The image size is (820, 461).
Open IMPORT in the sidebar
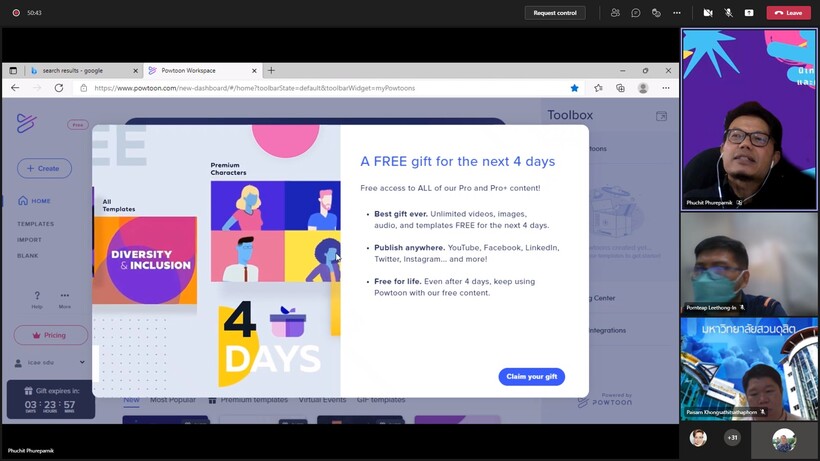click(29, 240)
